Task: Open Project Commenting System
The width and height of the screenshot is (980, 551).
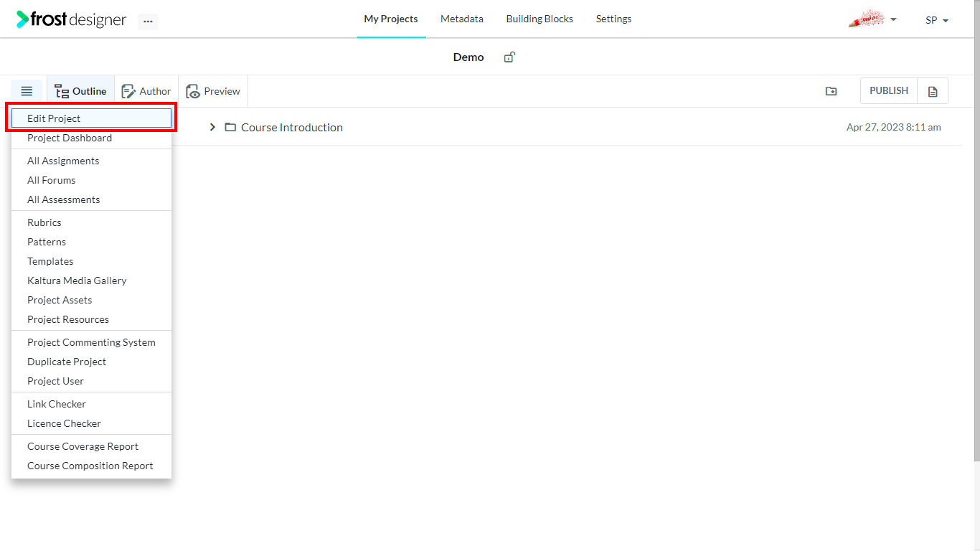Action: (91, 342)
